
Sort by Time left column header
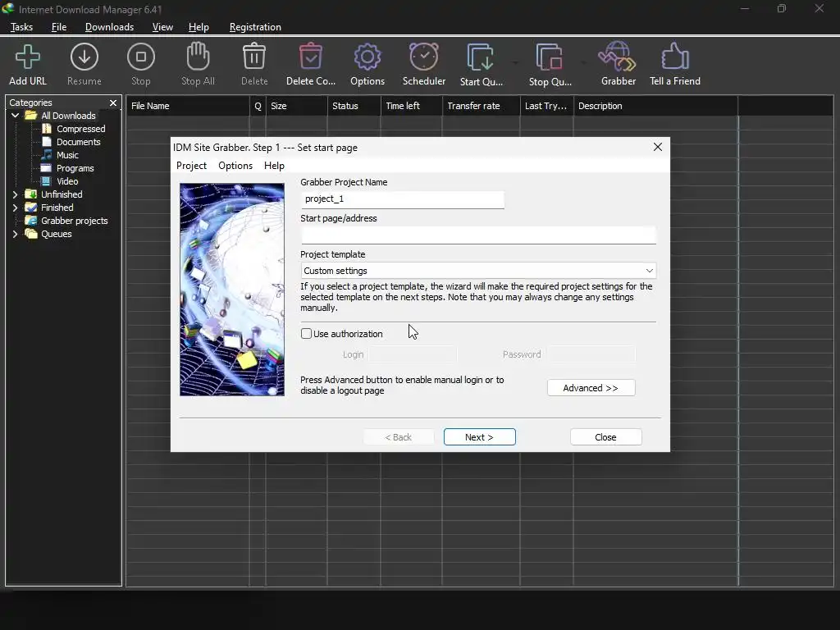[412, 106]
